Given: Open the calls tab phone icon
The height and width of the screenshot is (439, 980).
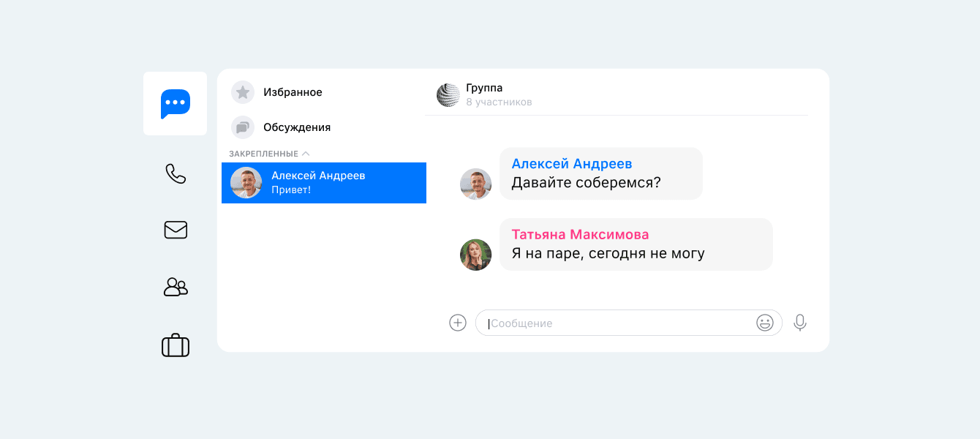Looking at the screenshot, I should [176, 173].
